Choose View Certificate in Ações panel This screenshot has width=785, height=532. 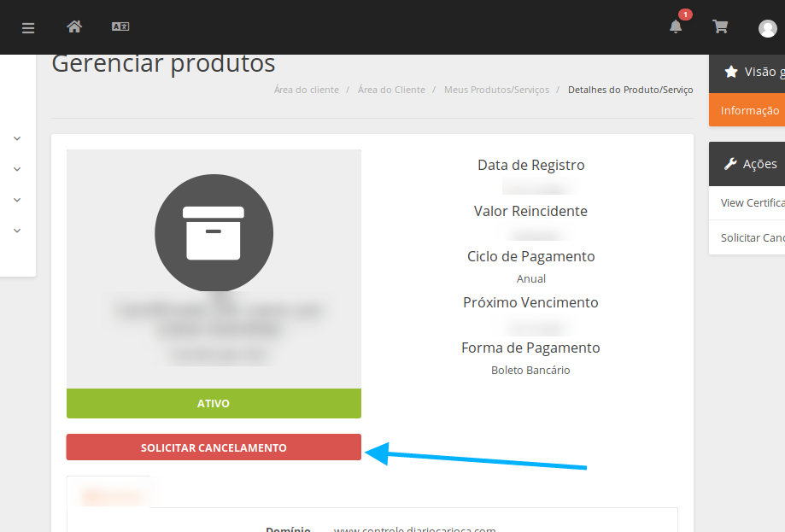(x=752, y=203)
